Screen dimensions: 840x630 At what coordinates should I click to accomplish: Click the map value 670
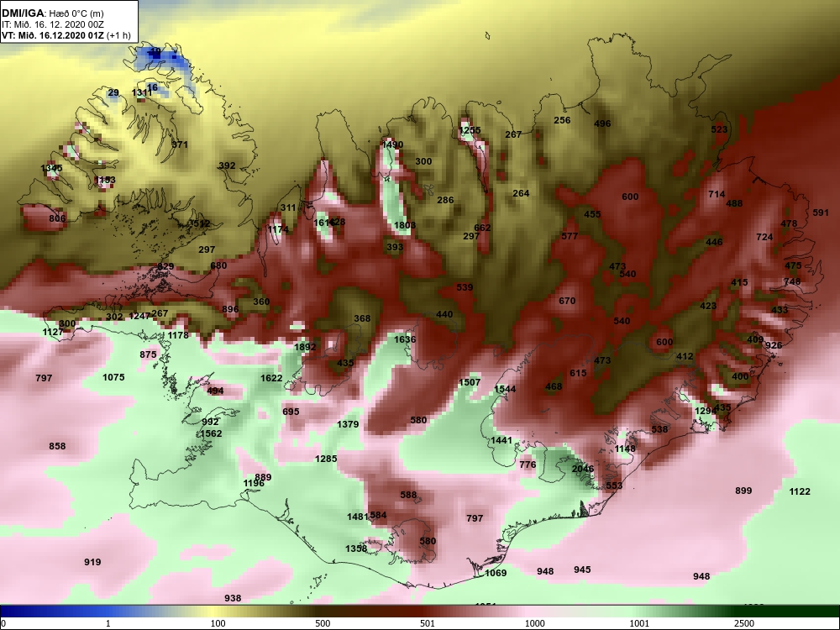pyautogui.click(x=567, y=301)
